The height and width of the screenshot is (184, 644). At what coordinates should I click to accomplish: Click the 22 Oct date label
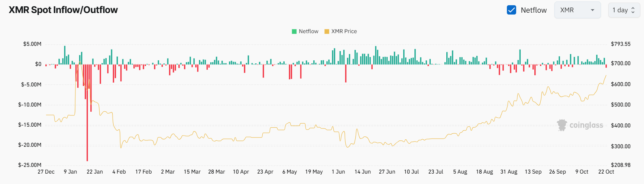(606, 172)
